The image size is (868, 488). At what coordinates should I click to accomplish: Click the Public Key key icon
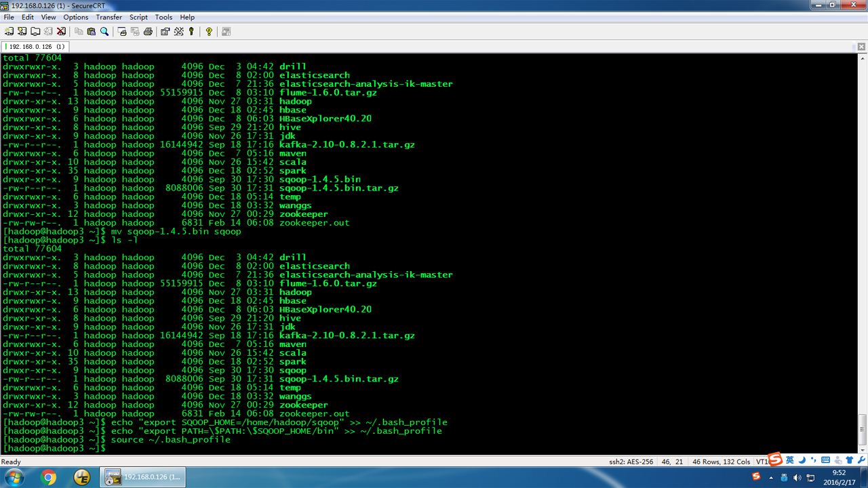click(191, 31)
